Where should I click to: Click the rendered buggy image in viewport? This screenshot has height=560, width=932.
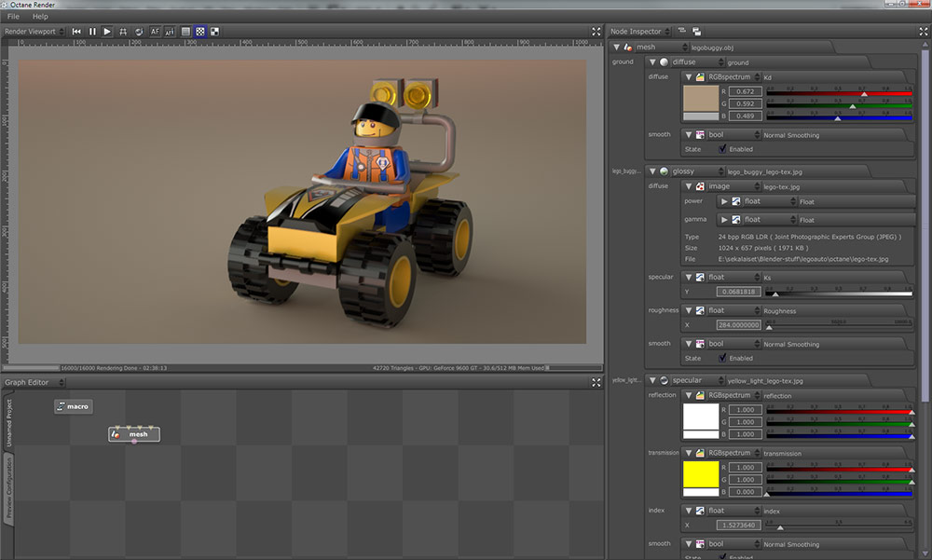tap(302, 201)
